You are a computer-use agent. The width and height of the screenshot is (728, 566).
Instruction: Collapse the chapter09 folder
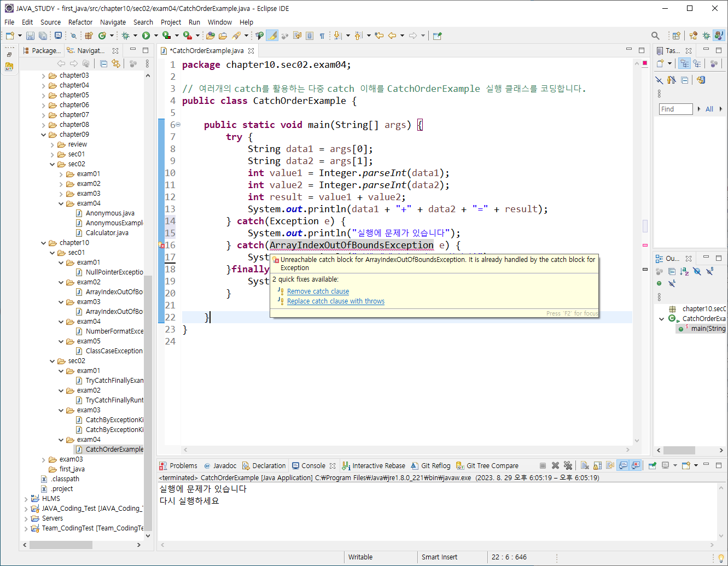44,135
